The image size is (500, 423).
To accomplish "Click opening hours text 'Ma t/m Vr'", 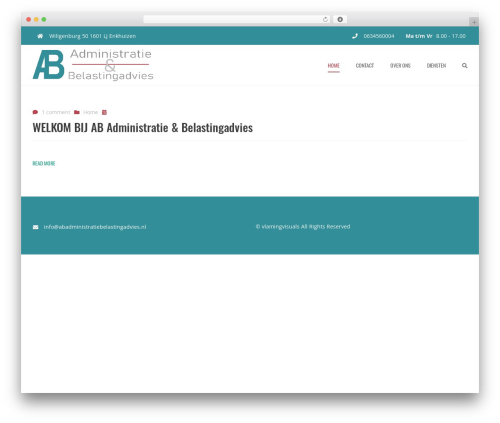I will click(x=419, y=36).
